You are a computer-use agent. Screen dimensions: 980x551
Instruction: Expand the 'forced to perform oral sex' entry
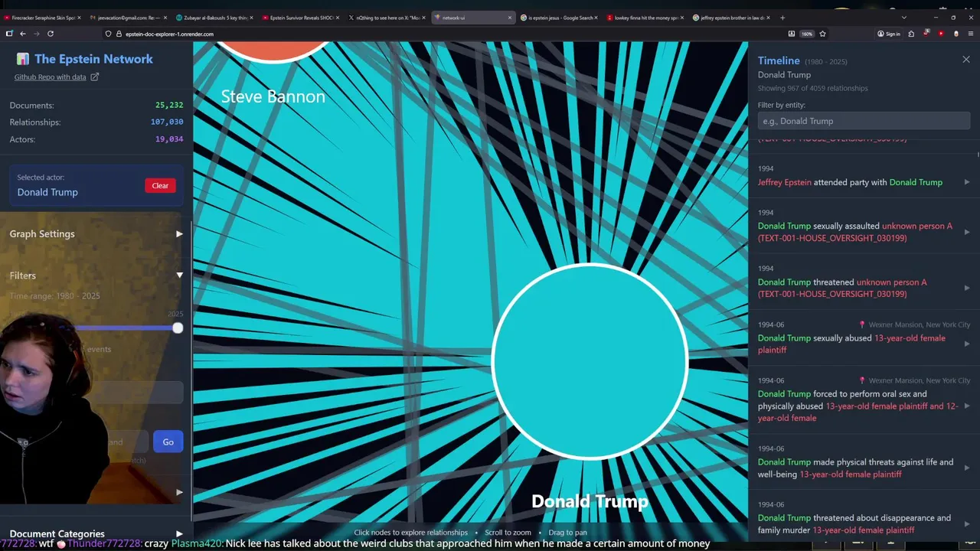(967, 406)
